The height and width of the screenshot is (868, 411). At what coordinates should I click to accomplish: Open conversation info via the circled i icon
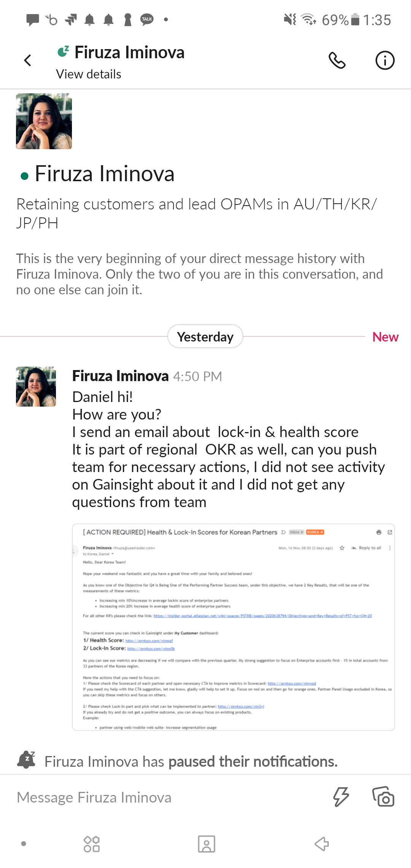coord(385,60)
